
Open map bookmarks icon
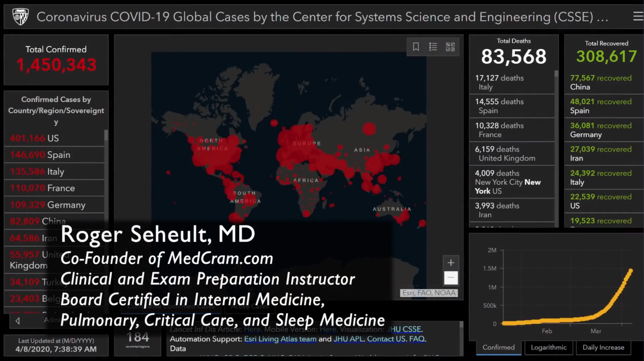click(x=416, y=47)
